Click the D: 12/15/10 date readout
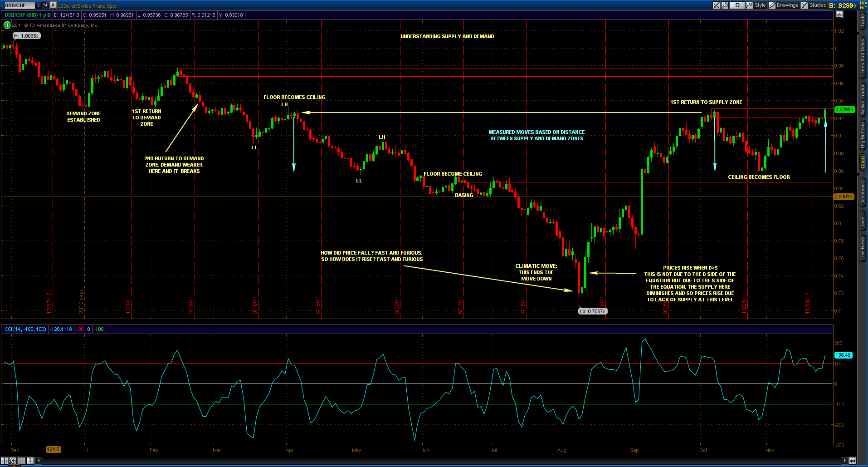Viewport: 868px width, 467px height. 67,15
